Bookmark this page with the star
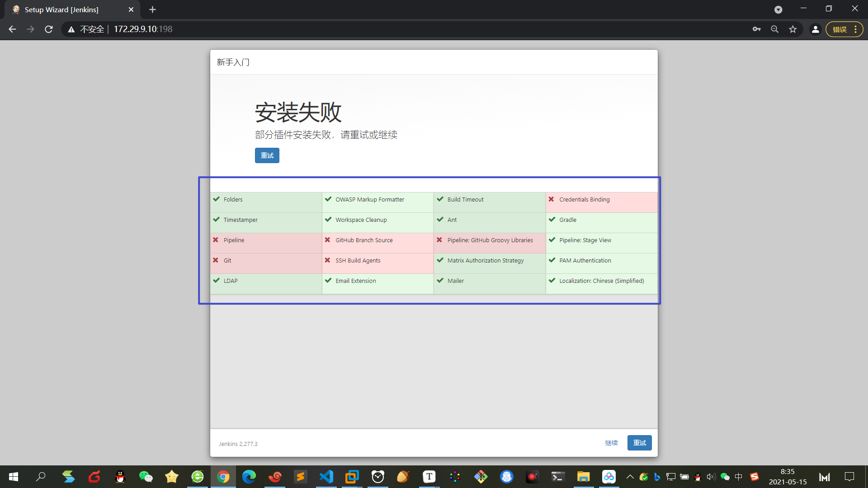Viewport: 868px width, 488px height. tap(793, 29)
